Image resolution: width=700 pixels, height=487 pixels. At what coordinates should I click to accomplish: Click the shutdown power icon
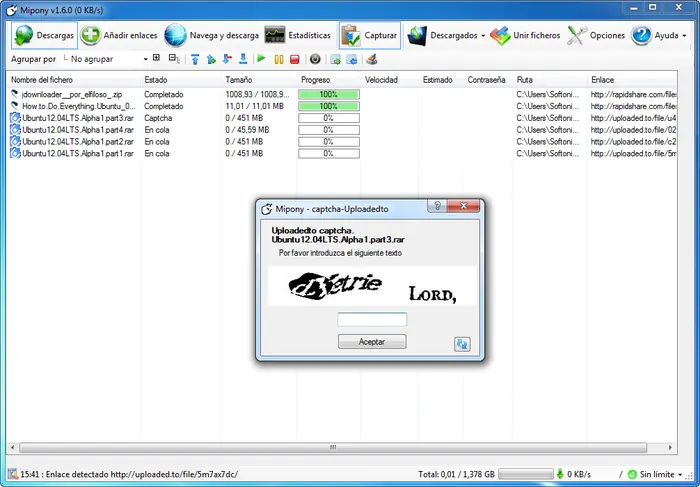tap(315, 59)
